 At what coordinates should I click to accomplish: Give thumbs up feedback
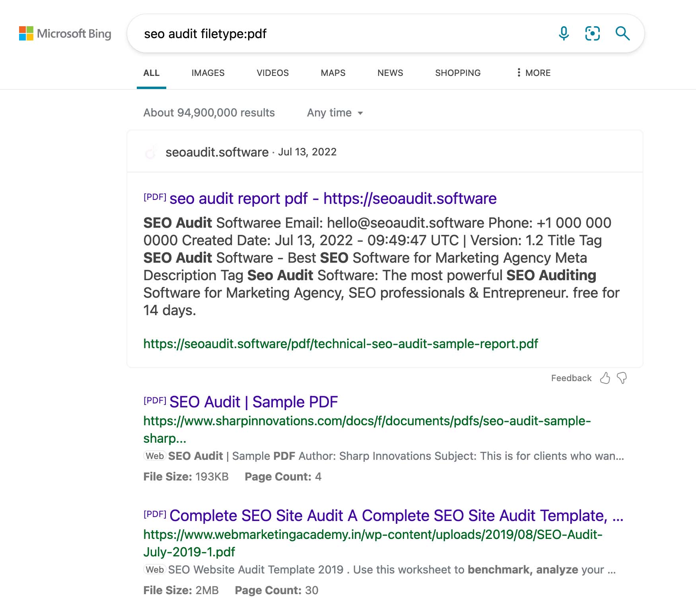tap(605, 378)
